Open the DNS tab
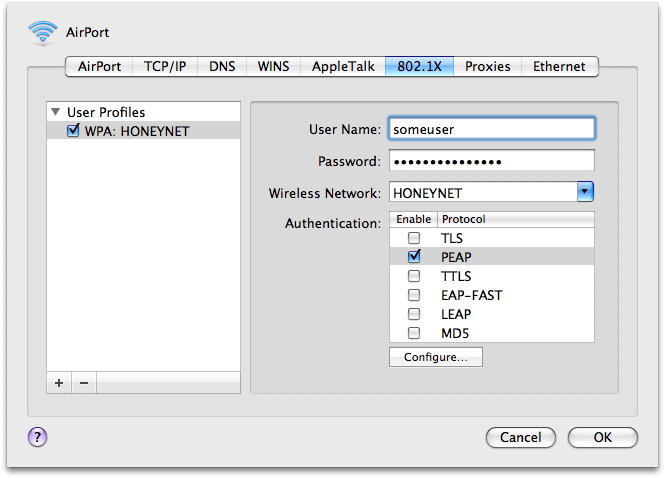 click(222, 67)
